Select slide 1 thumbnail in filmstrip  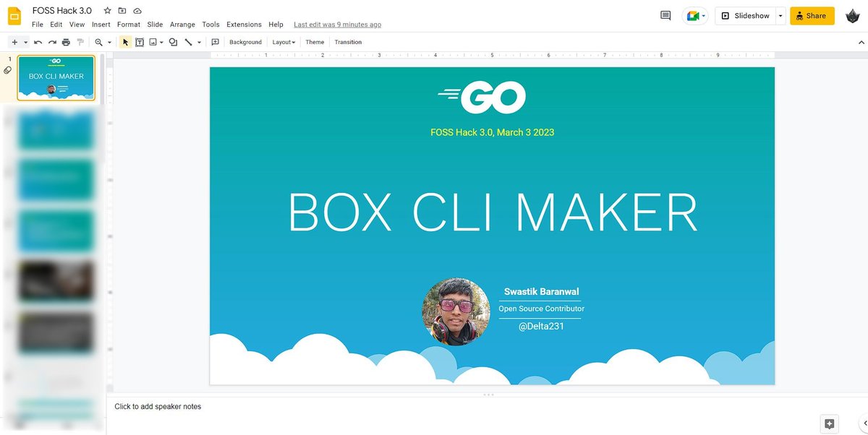click(56, 78)
